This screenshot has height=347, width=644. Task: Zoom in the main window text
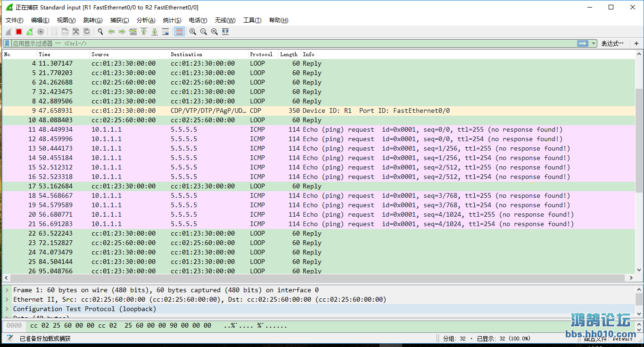tap(193, 32)
